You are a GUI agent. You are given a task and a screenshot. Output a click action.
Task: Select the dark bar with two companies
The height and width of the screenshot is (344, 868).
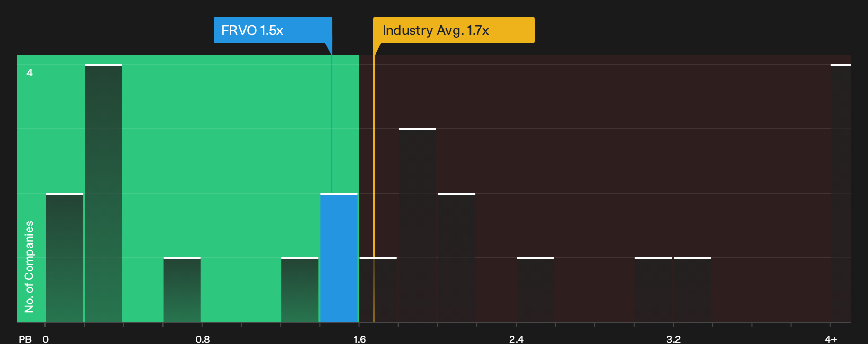click(457, 258)
